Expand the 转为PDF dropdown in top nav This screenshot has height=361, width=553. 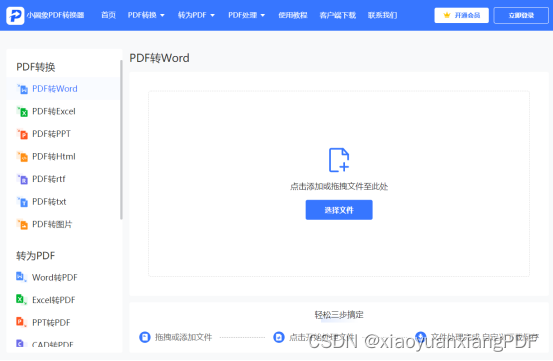point(196,15)
